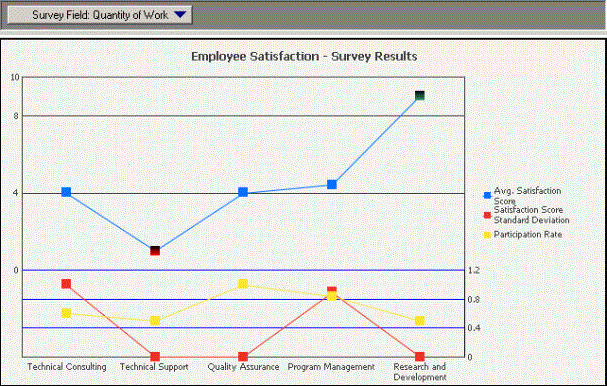Click the left axis value 8
The width and height of the screenshot is (607, 386).
pyautogui.click(x=16, y=116)
